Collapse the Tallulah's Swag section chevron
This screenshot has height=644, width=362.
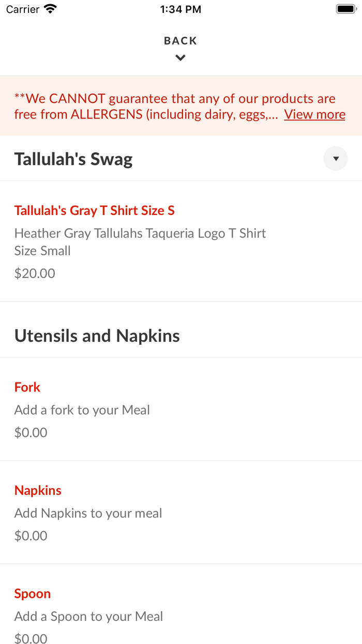(335, 158)
